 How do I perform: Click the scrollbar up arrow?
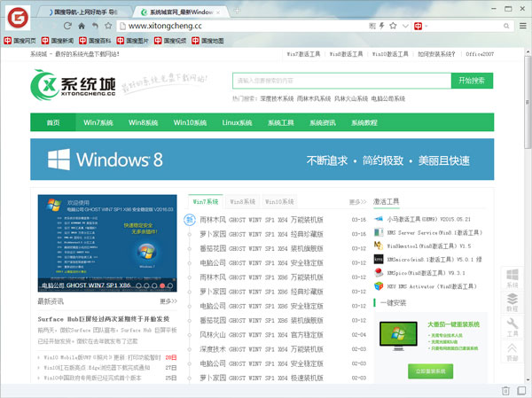528,52
